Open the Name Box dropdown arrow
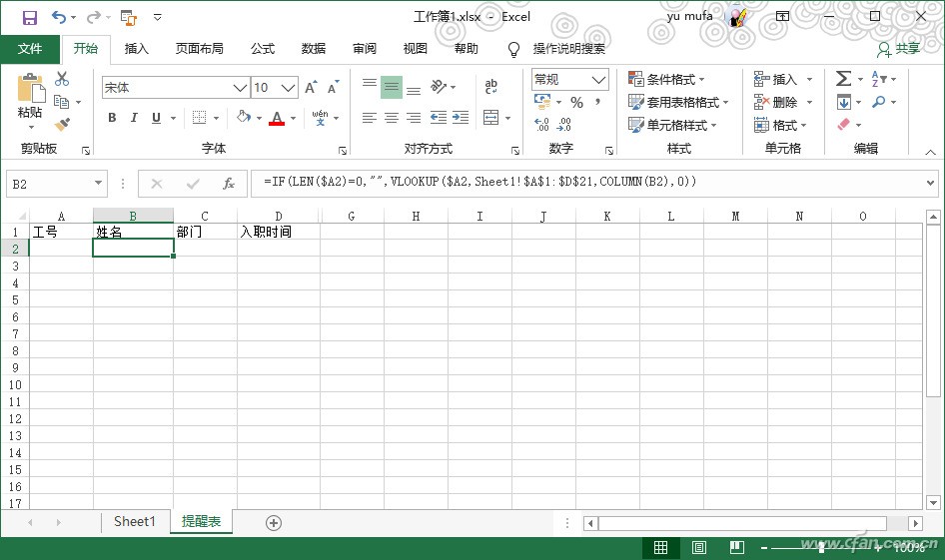945x560 pixels. [98, 184]
